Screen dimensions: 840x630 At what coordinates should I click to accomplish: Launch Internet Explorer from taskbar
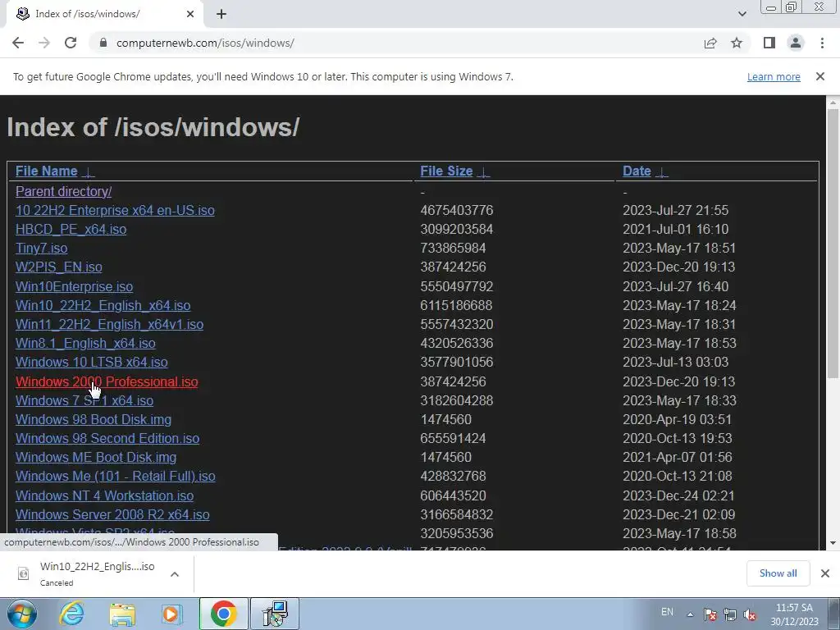[71, 614]
